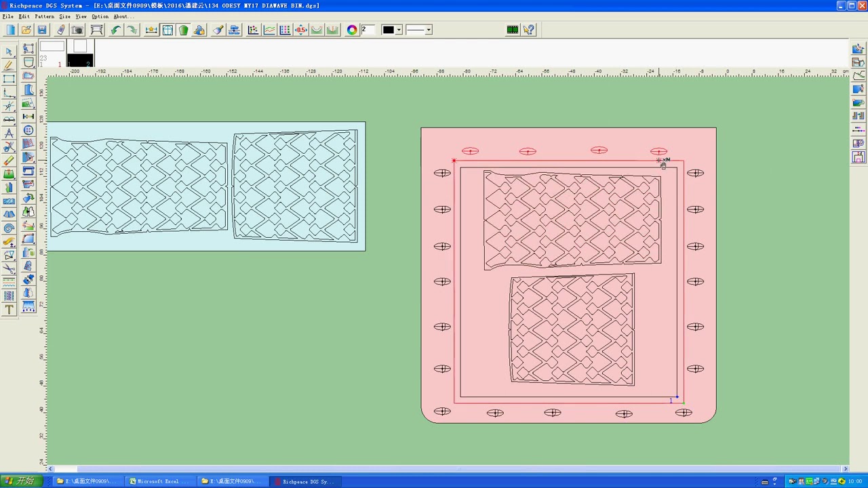Click the Save floppy disk icon
The height and width of the screenshot is (488, 868).
41,30
